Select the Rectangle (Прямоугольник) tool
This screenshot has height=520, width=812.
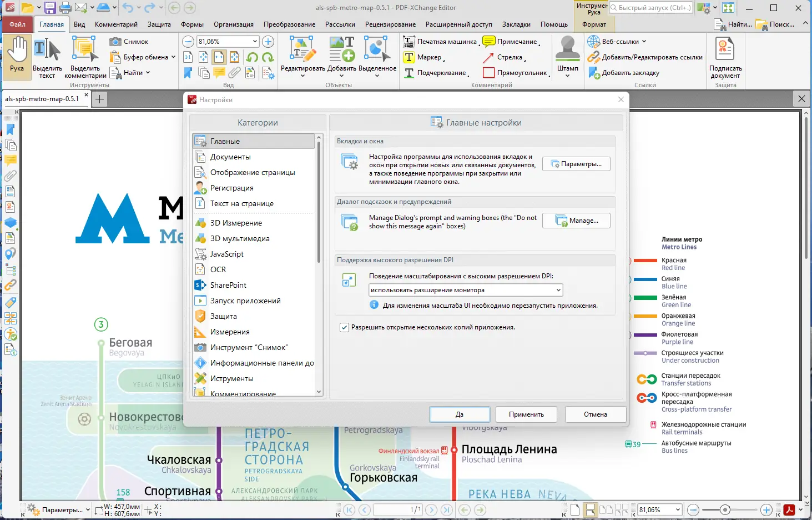click(516, 73)
